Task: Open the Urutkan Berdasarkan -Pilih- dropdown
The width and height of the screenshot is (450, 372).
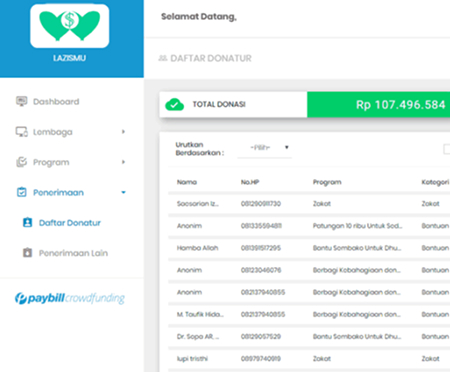Action: [265, 148]
